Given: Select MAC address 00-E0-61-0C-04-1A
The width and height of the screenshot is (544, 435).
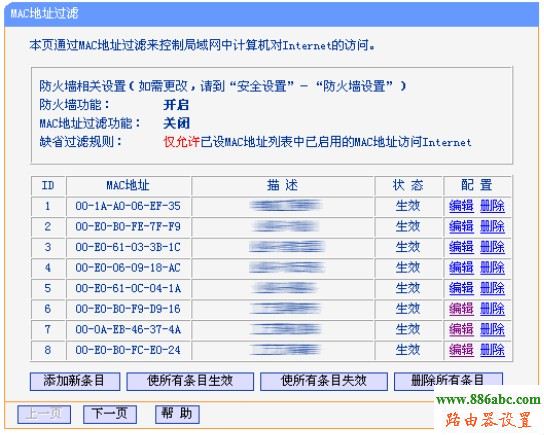Looking at the screenshot, I should click(x=128, y=288).
